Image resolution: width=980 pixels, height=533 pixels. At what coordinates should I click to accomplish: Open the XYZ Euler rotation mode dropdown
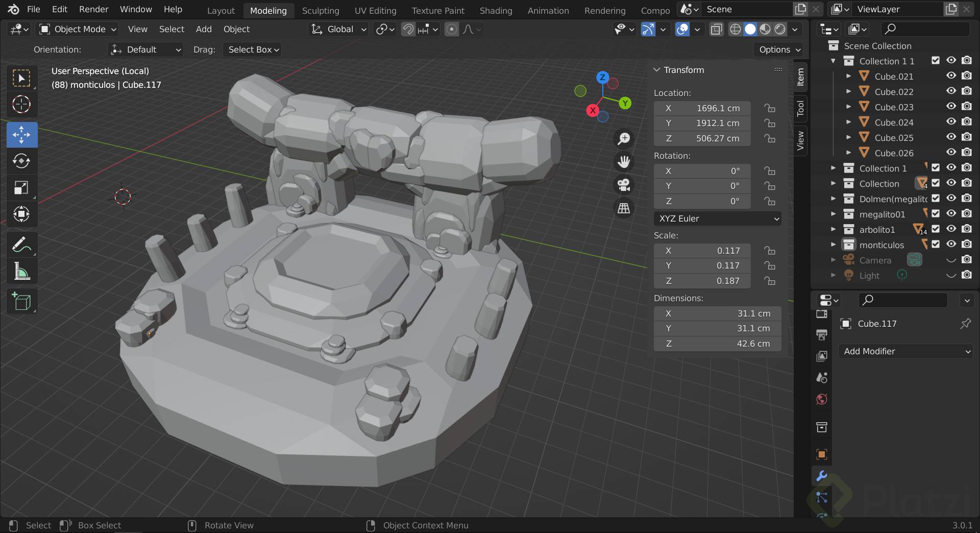coord(717,219)
